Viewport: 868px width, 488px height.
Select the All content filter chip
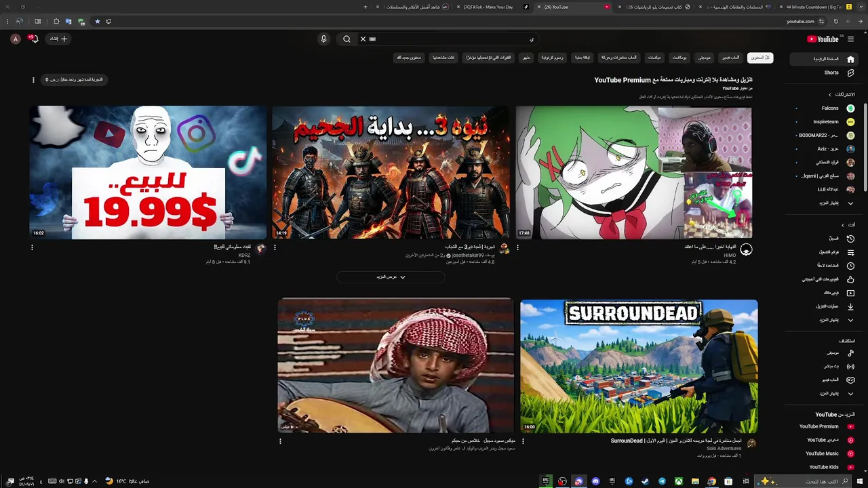760,58
